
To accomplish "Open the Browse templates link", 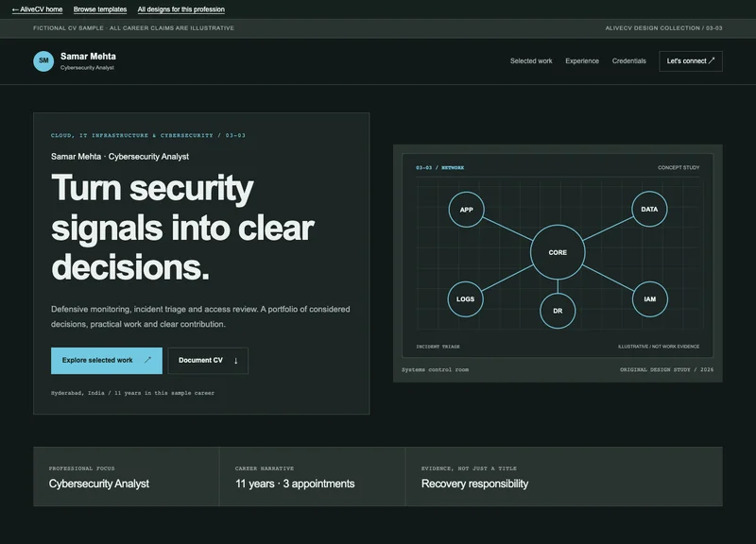I will pyautogui.click(x=100, y=9).
